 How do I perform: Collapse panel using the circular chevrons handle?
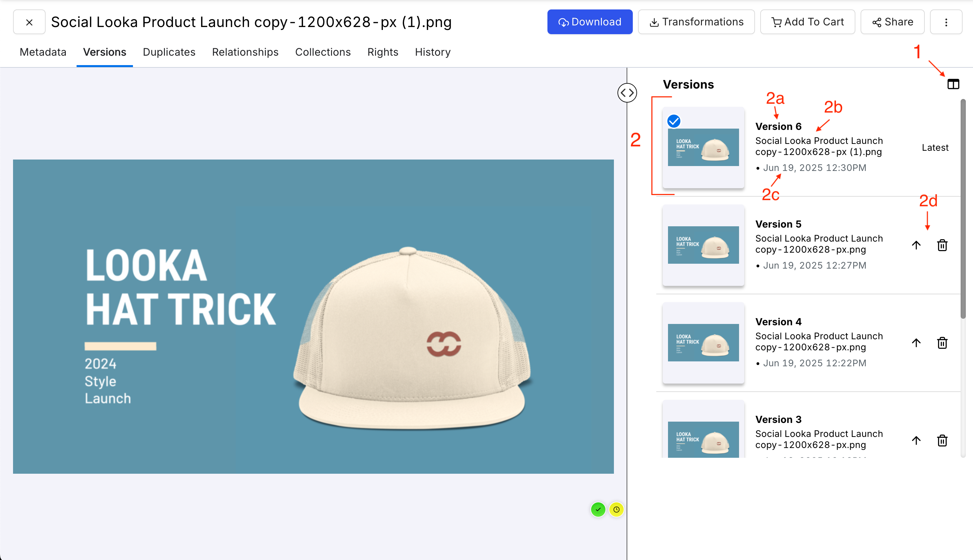point(627,93)
